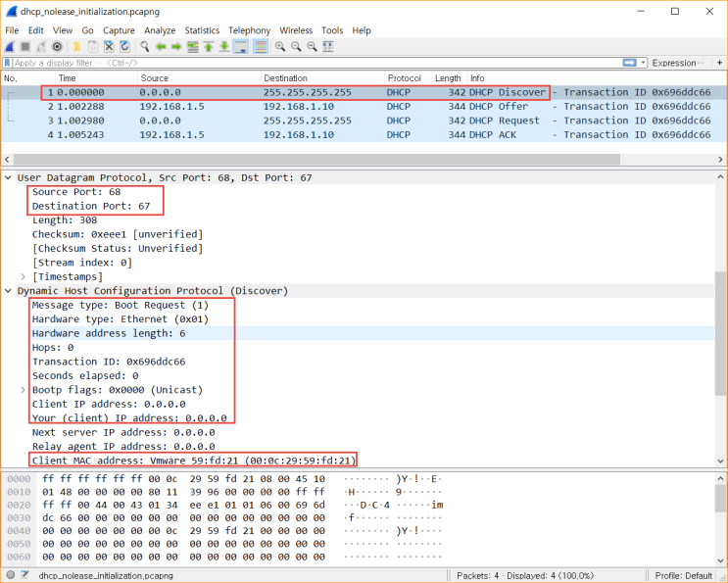The image size is (728, 583).
Task: Close this capture file icon
Action: pos(109,46)
